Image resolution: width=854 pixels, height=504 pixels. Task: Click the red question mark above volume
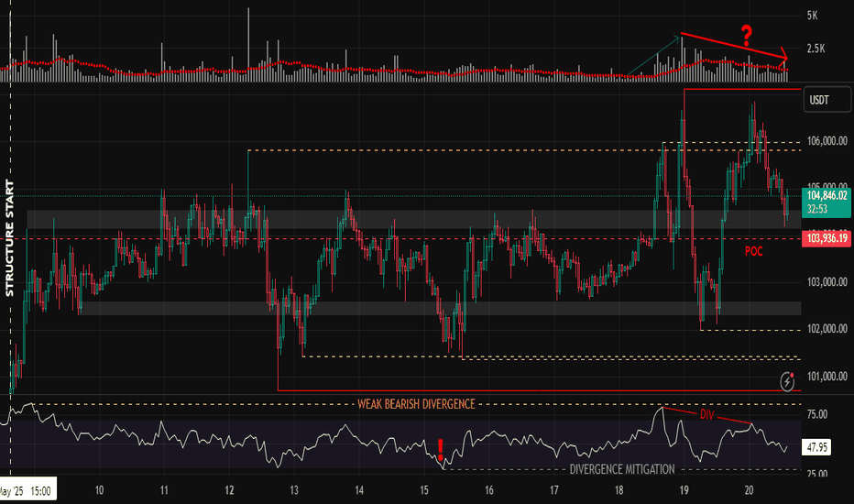click(x=747, y=36)
